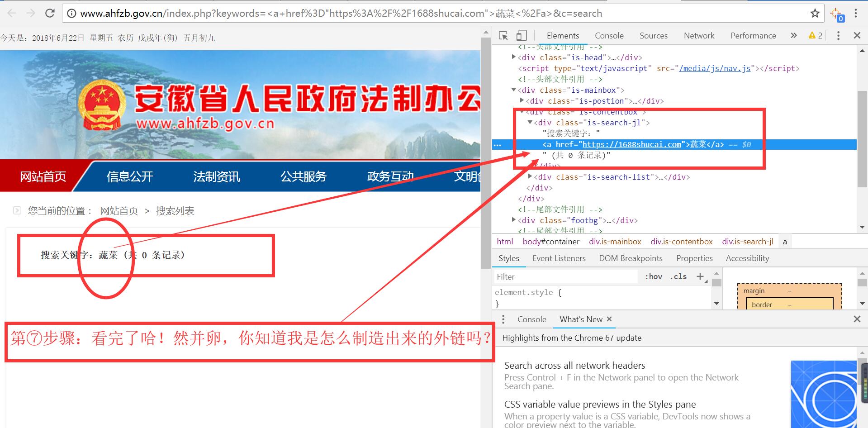The width and height of the screenshot is (868, 428).
Task: Click the 蔬菜 injected link in search results
Action: coord(108,255)
